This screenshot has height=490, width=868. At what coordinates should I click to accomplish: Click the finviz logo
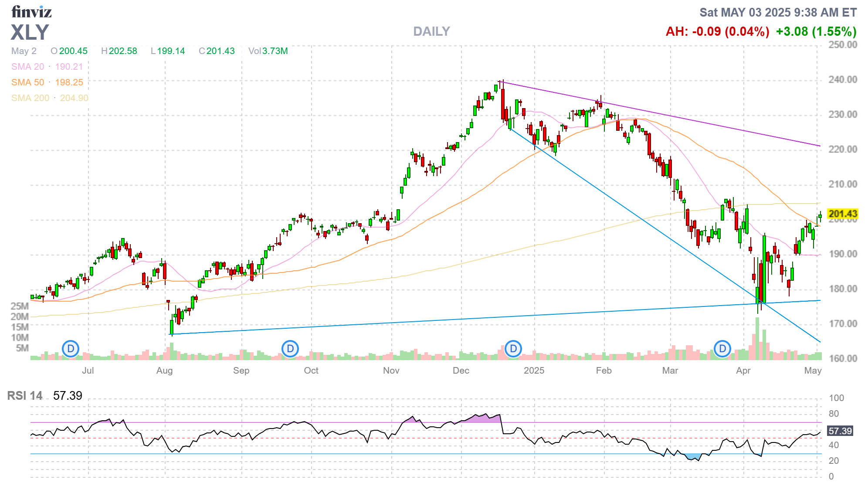coord(31,12)
